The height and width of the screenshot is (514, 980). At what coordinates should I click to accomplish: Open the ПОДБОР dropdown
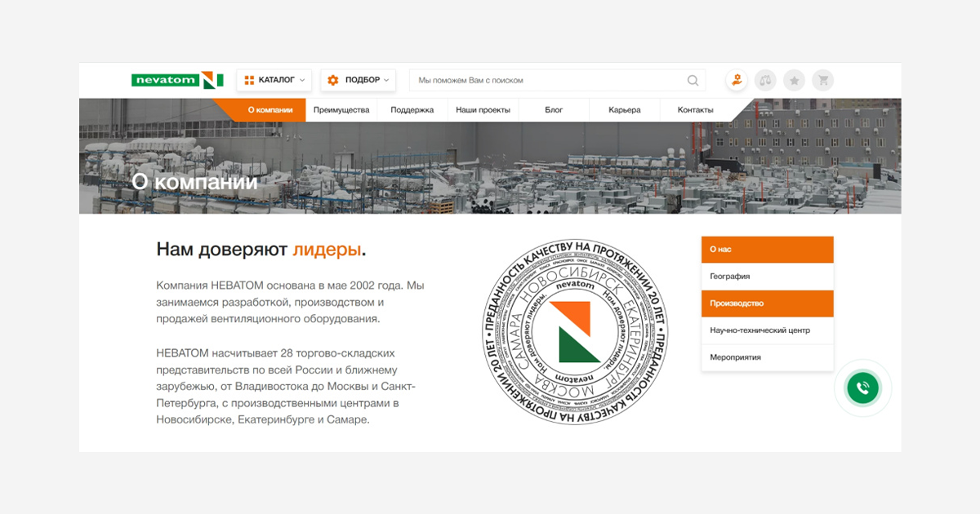(x=358, y=80)
